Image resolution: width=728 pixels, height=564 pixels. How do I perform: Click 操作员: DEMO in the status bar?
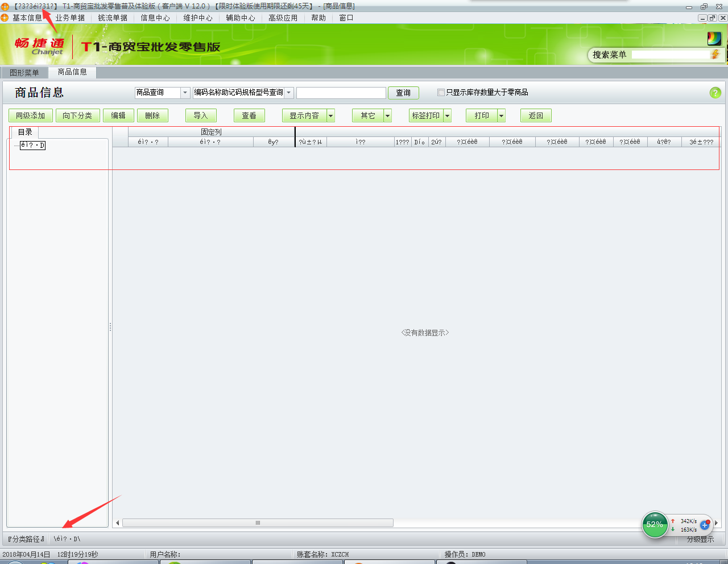[465, 554]
